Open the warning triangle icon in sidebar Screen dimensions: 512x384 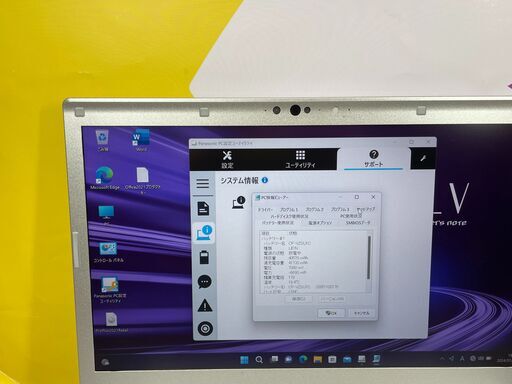click(205, 305)
